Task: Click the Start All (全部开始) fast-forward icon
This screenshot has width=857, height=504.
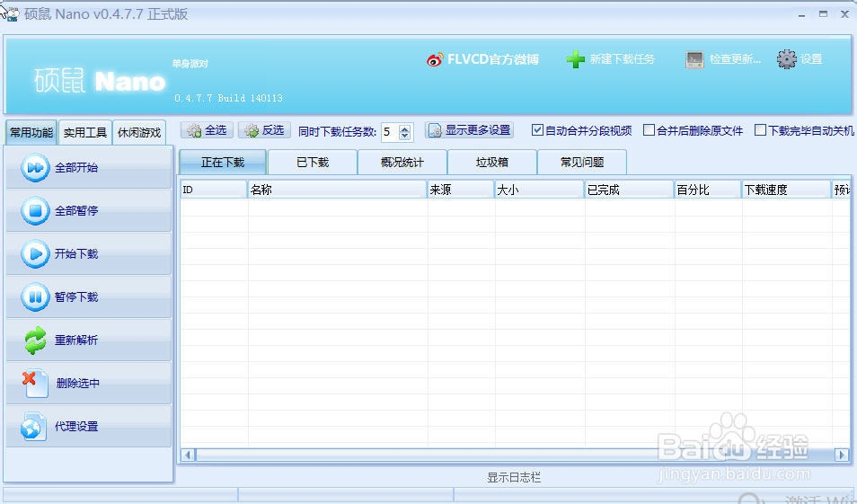Action: pyautogui.click(x=35, y=167)
